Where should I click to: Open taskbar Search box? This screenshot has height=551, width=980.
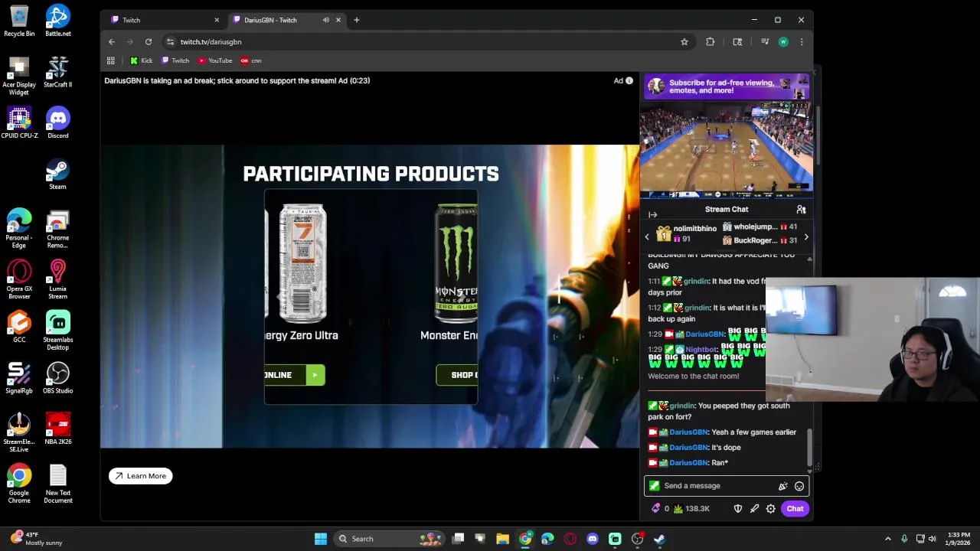coord(389,539)
